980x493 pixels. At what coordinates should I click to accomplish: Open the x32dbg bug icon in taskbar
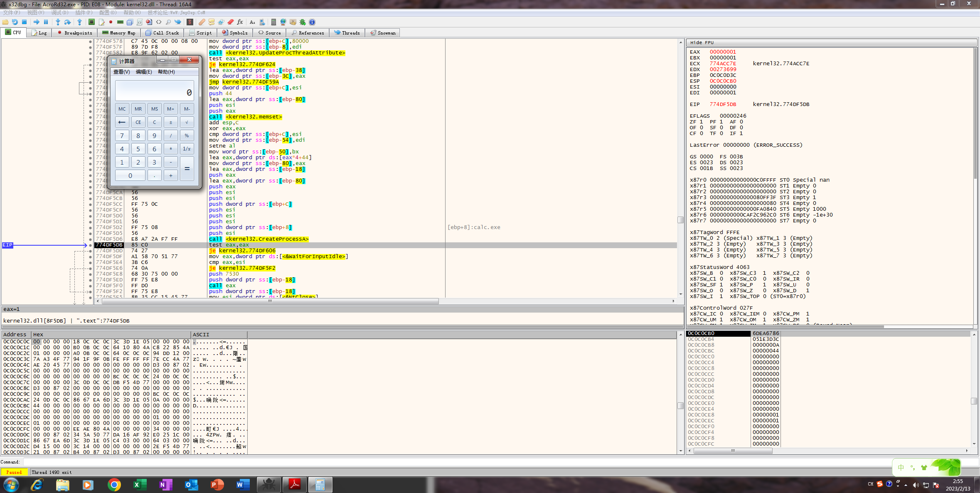[269, 485]
